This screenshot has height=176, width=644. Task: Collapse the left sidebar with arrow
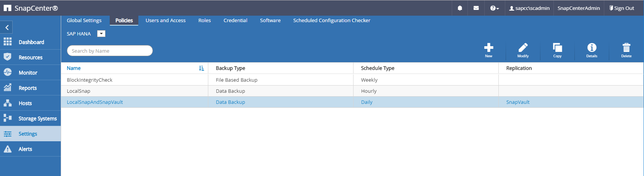[7, 27]
